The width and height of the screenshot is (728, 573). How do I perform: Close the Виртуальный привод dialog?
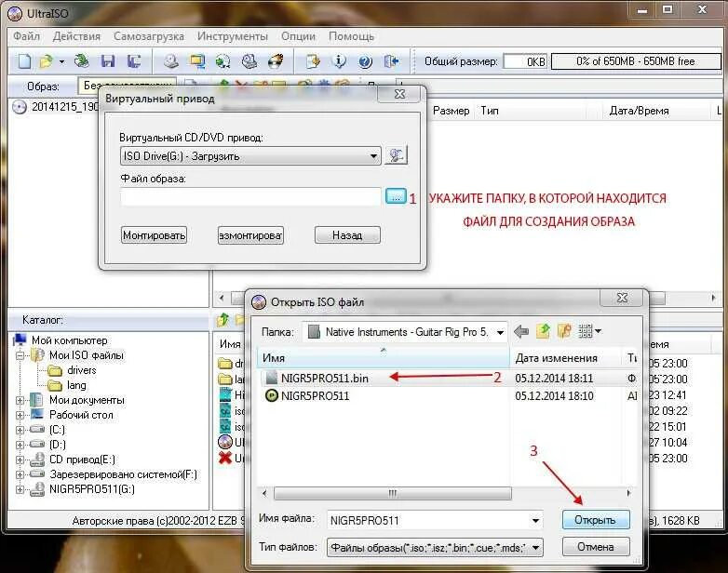pyautogui.click(x=399, y=94)
